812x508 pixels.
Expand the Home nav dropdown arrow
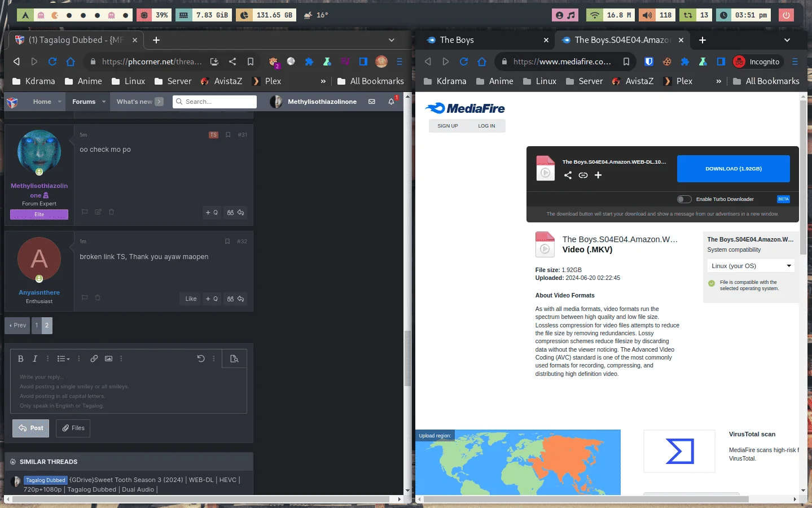coord(60,102)
